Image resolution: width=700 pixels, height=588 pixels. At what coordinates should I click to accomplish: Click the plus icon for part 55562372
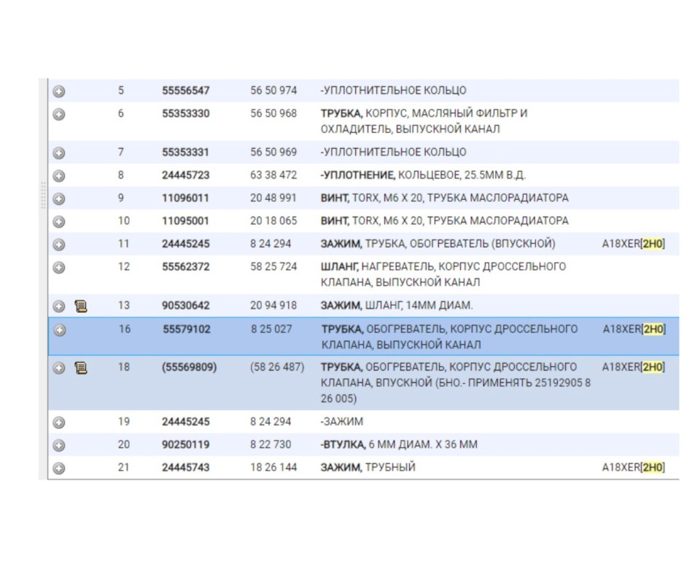click(59, 268)
